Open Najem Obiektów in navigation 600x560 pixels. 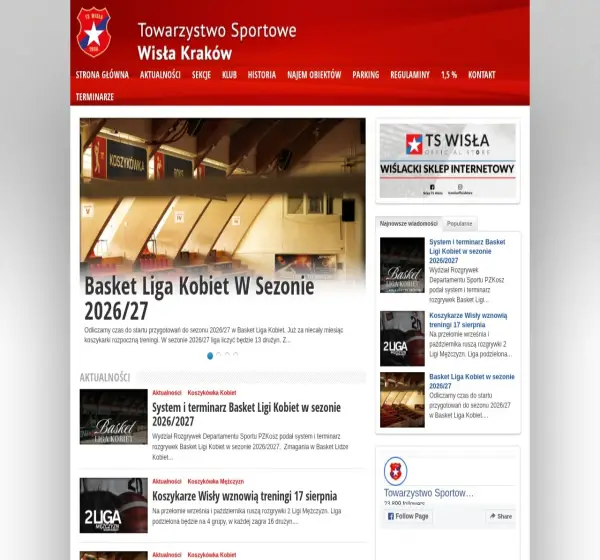[314, 75]
